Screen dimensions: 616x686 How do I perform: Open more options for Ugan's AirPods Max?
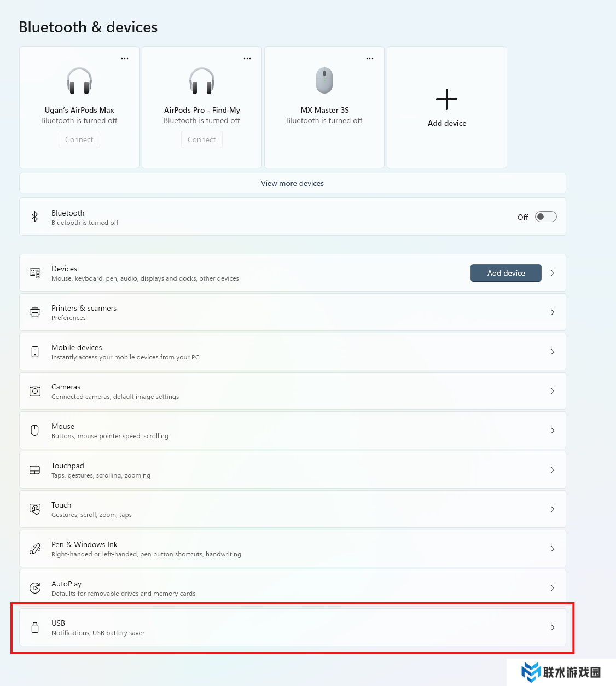click(125, 59)
